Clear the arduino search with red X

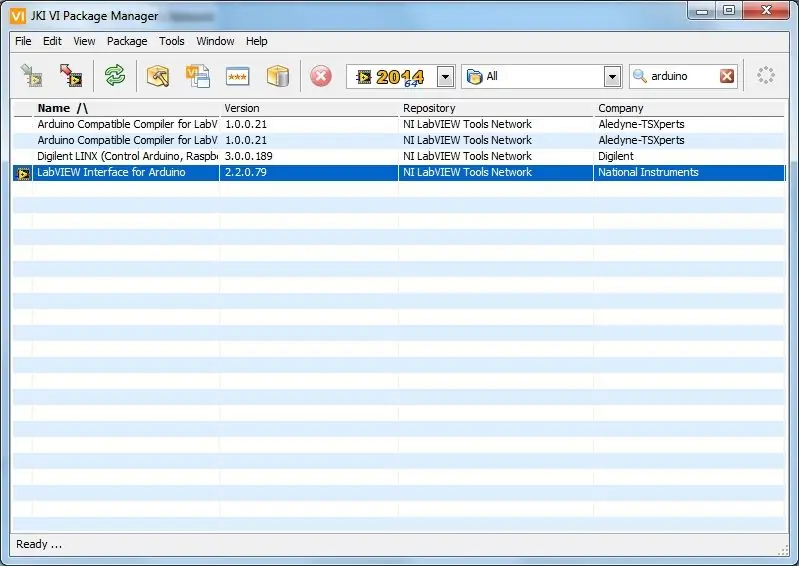tap(727, 76)
